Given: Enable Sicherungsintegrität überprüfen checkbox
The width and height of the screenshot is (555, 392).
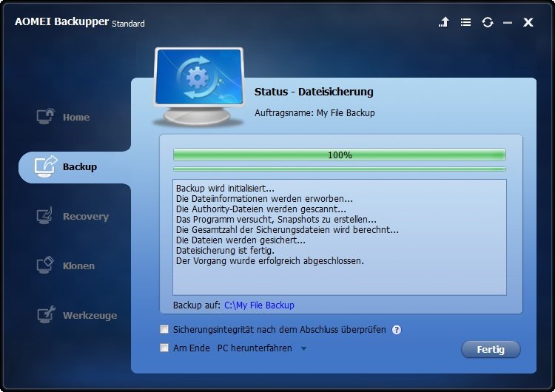Looking at the screenshot, I should (x=164, y=329).
